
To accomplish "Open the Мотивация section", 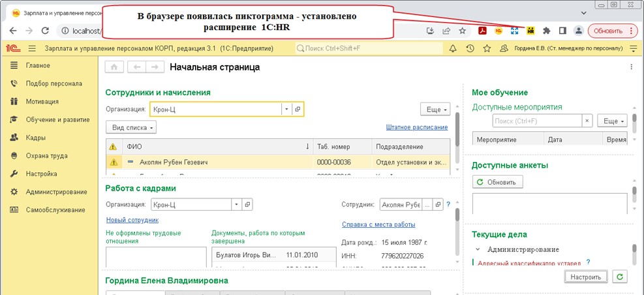I will [42, 101].
